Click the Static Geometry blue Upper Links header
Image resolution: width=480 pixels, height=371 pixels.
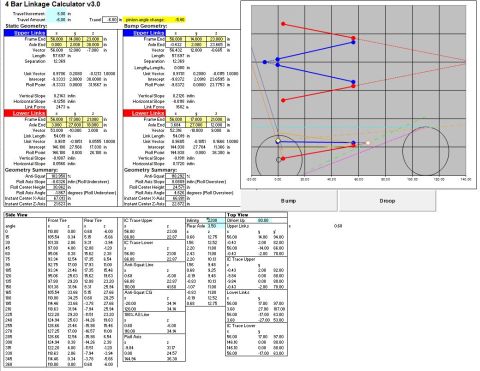[25, 33]
